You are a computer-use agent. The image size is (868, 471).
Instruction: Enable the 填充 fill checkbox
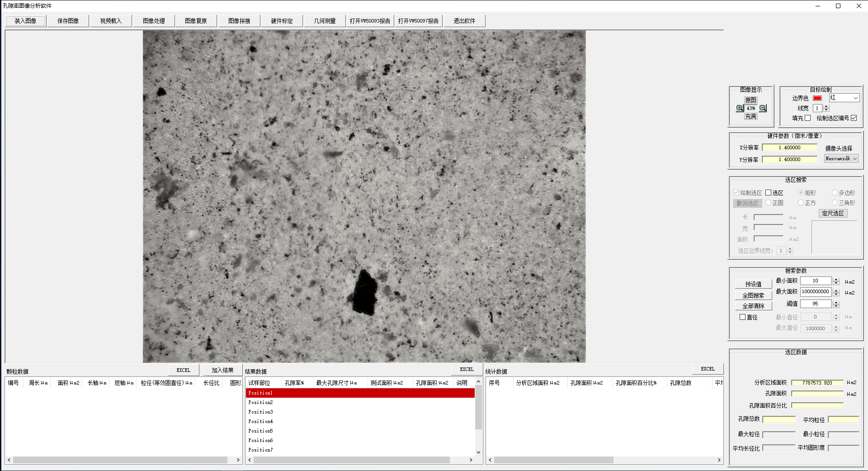808,118
